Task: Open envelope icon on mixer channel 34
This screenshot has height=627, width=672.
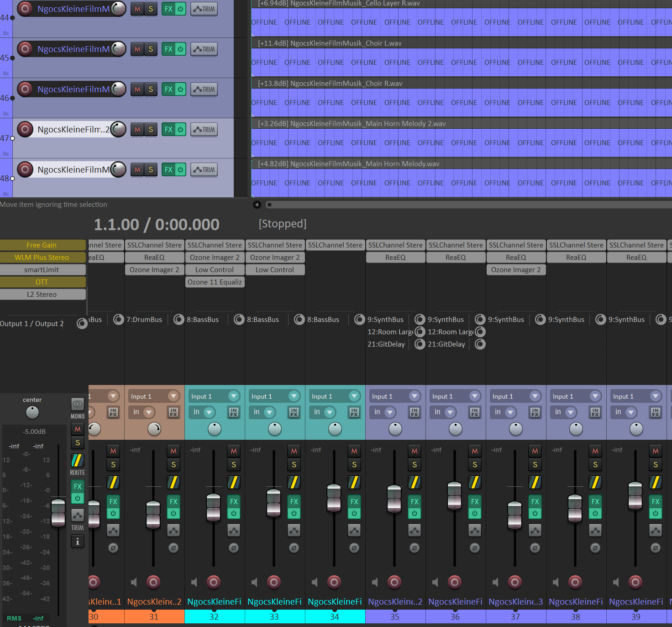Action: [x=354, y=530]
